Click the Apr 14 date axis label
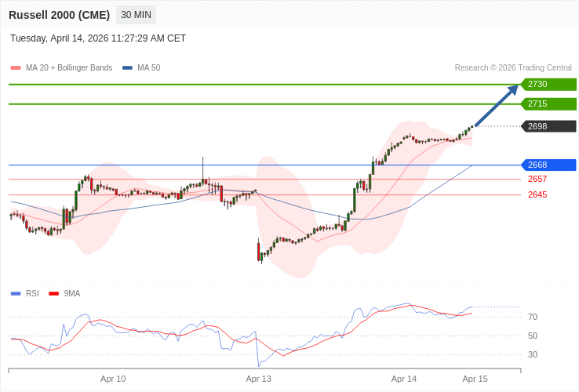Viewport: 579px width, 392px height. pos(404,379)
